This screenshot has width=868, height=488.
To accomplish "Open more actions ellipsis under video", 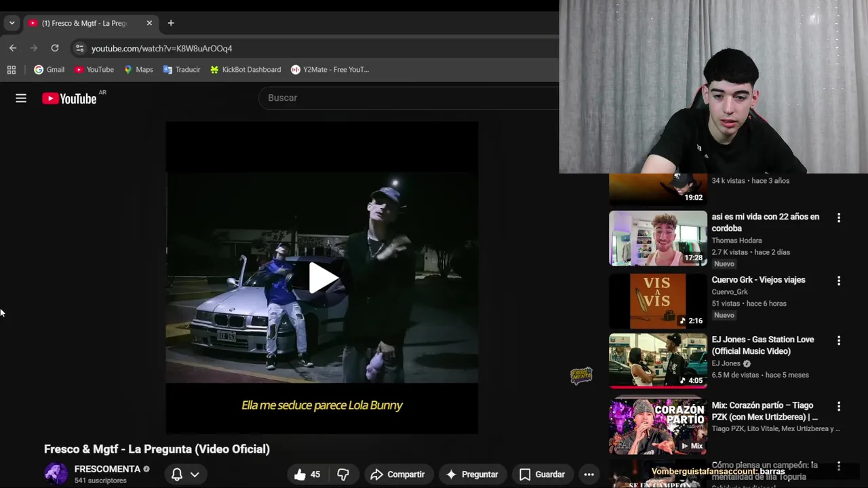I will tap(589, 474).
